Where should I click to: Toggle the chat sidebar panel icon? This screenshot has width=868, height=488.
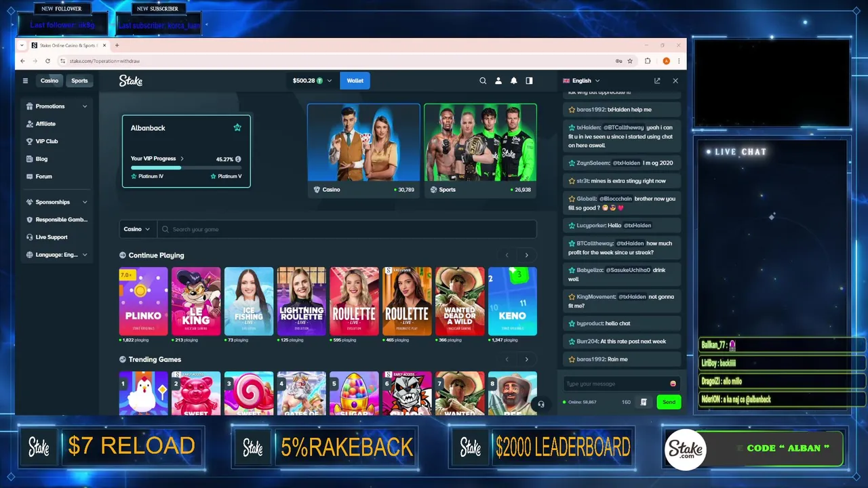(529, 81)
